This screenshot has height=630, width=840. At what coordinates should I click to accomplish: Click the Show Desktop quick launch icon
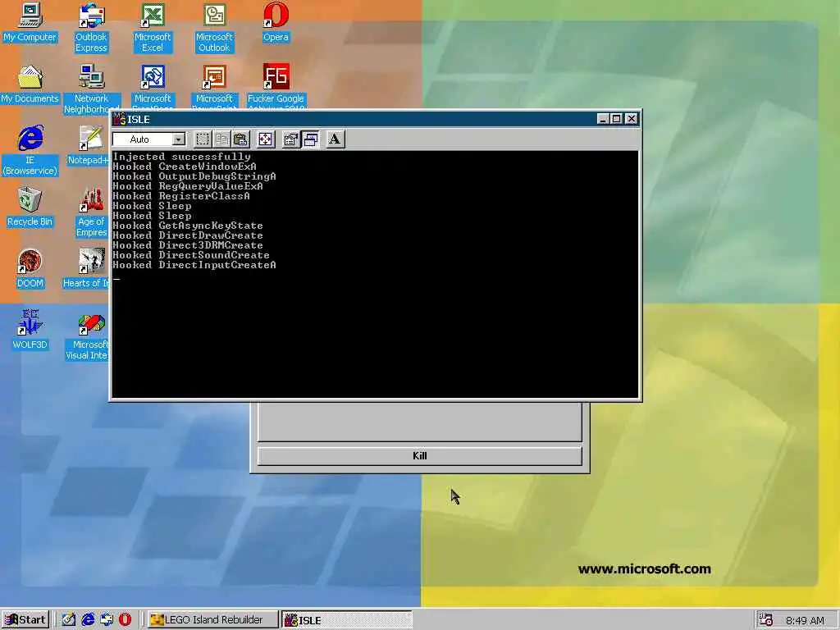click(69, 620)
